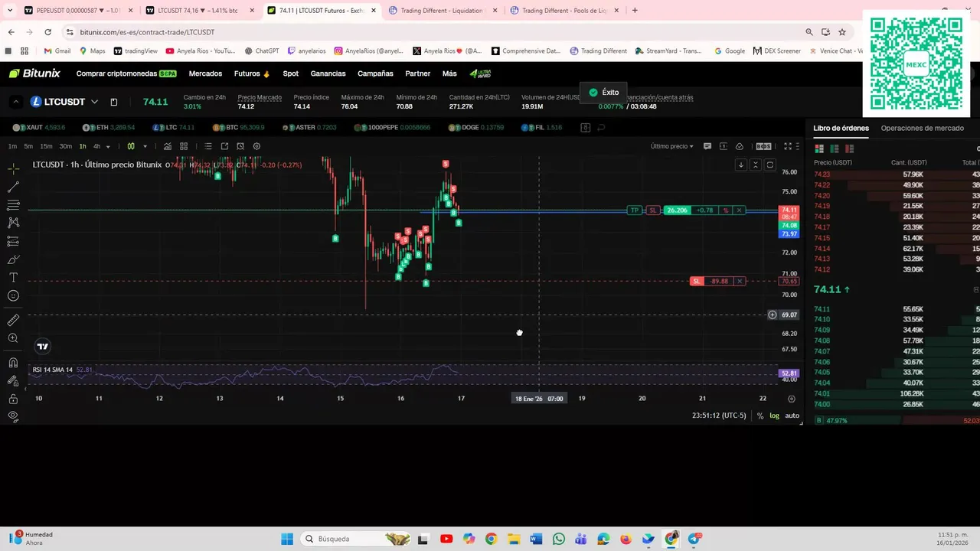Open the emoji icons tool

click(13, 296)
